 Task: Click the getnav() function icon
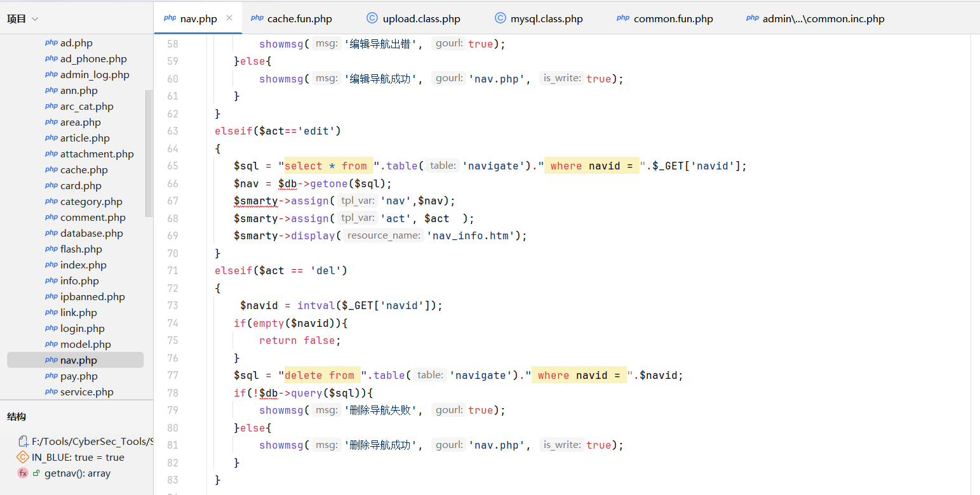(x=23, y=473)
